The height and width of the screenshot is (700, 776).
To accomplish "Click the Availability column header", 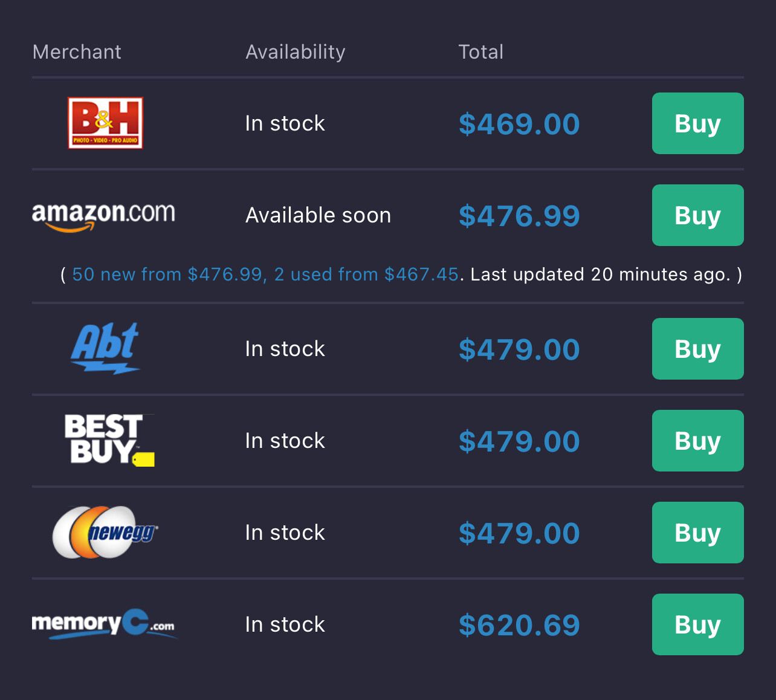I will (x=295, y=52).
